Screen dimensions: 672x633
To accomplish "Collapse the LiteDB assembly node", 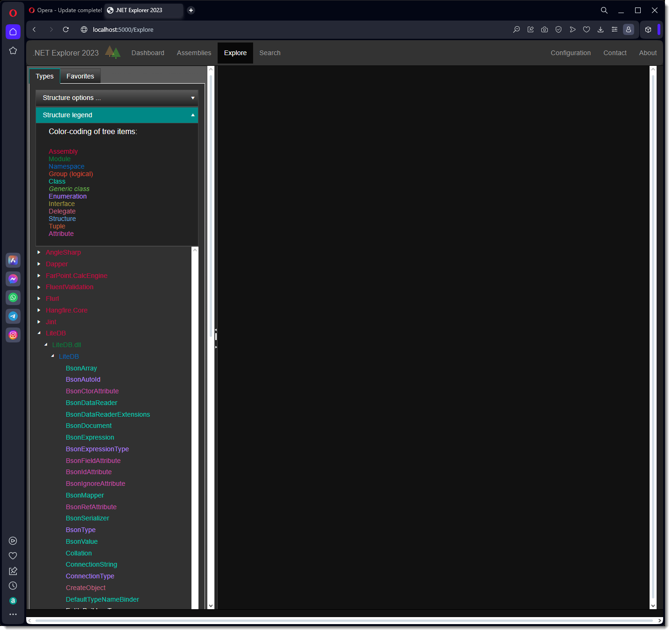I will coord(39,333).
